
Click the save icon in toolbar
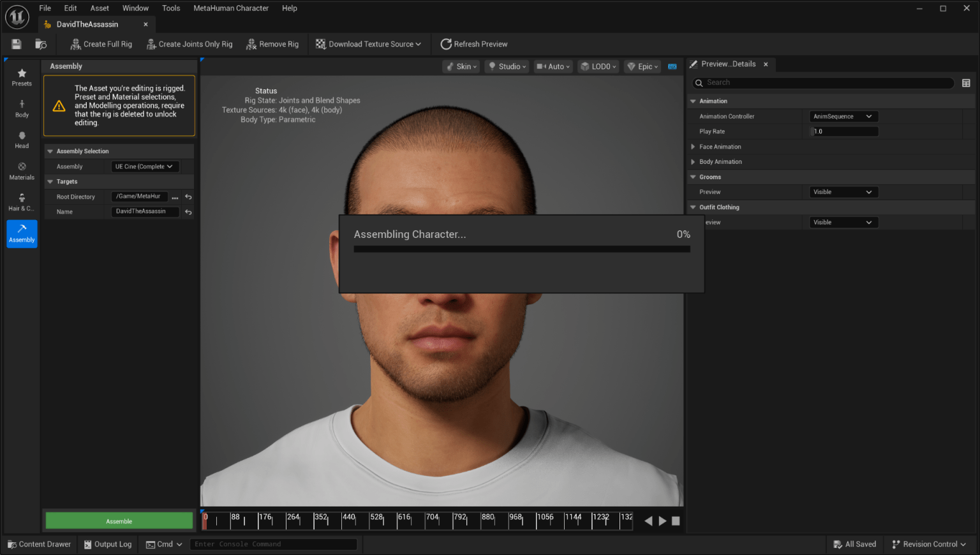coord(17,44)
